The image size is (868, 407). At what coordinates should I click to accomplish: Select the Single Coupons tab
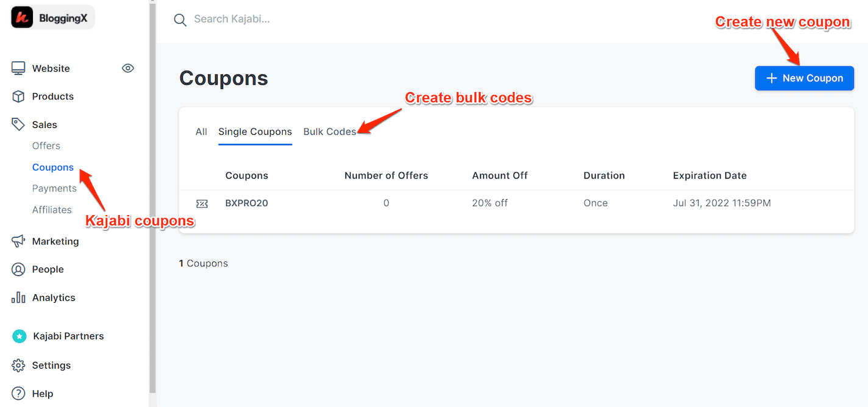255,132
